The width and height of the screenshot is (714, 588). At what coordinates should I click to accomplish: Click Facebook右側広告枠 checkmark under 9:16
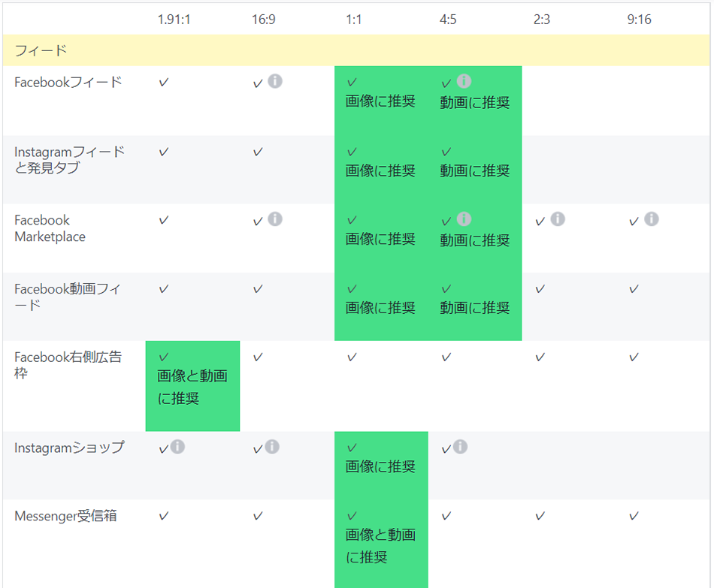point(634,357)
